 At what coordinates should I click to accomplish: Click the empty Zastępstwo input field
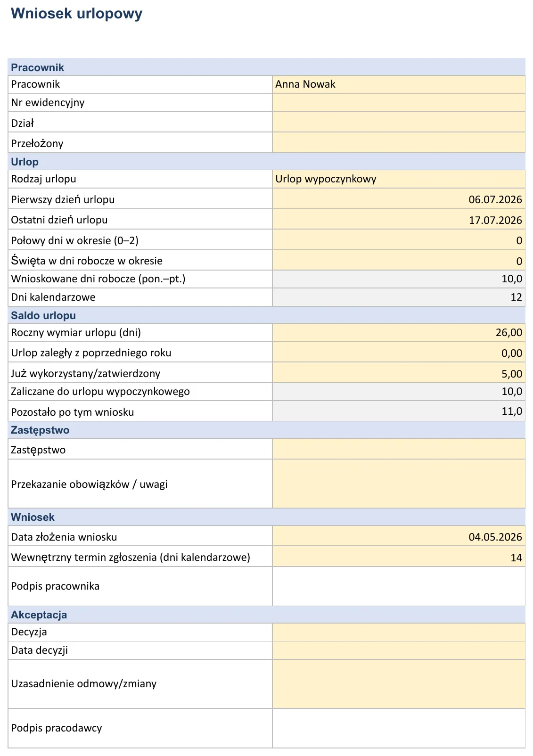(x=399, y=449)
